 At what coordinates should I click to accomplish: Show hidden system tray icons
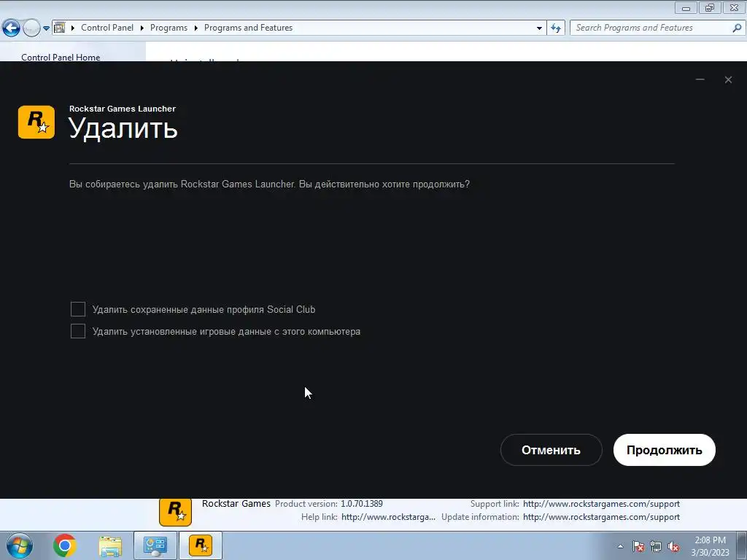pos(620,546)
